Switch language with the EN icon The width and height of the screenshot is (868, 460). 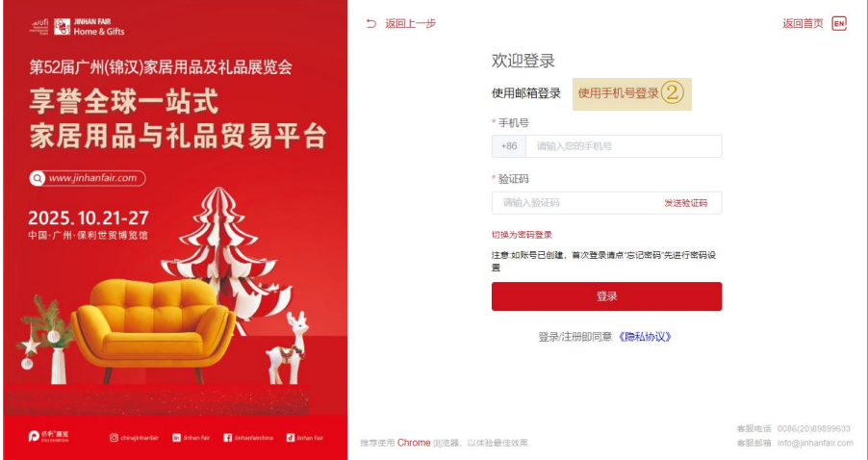pos(839,24)
